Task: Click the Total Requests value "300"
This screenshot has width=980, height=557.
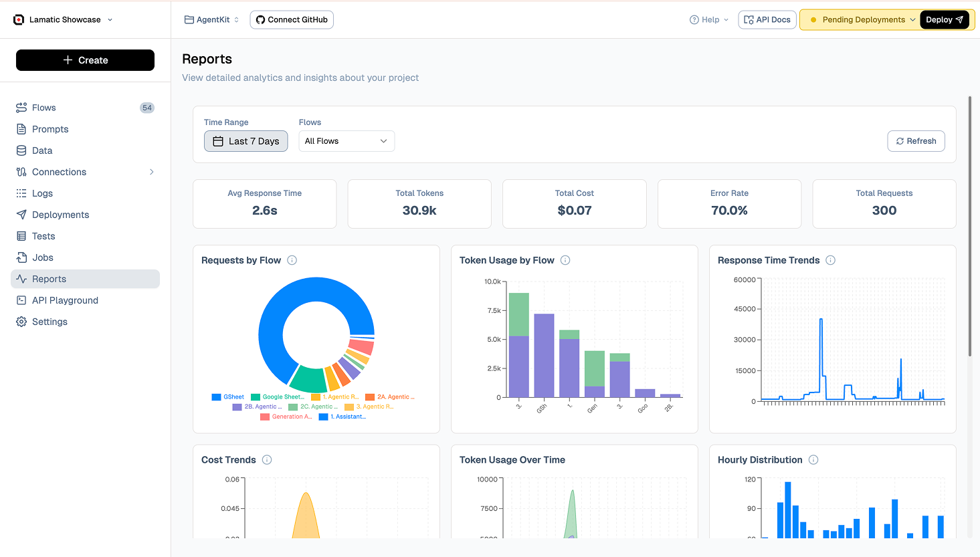Action: pos(884,211)
